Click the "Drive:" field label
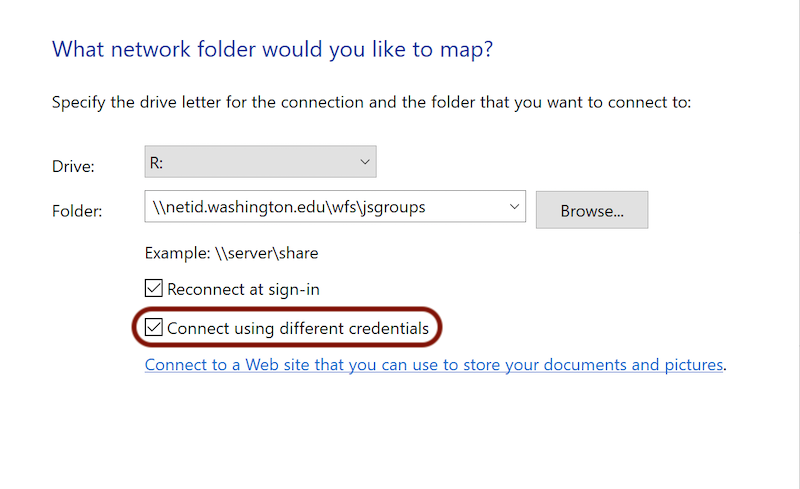The width and height of the screenshot is (800, 489). tap(73, 166)
